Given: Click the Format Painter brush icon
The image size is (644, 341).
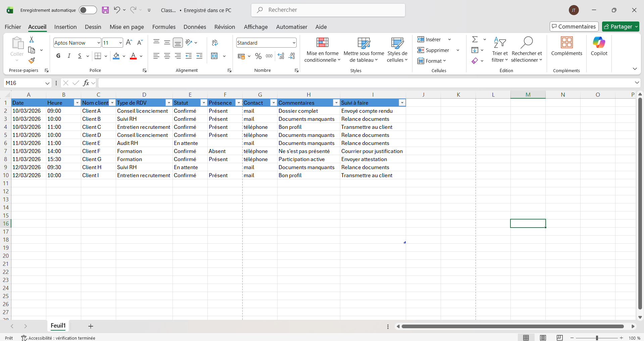Looking at the screenshot, I should [32, 60].
